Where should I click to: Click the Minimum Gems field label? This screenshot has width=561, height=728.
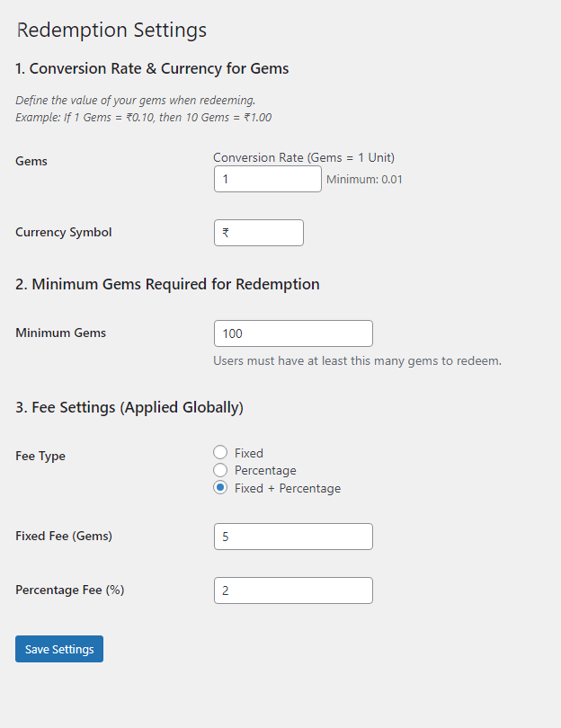[61, 333]
